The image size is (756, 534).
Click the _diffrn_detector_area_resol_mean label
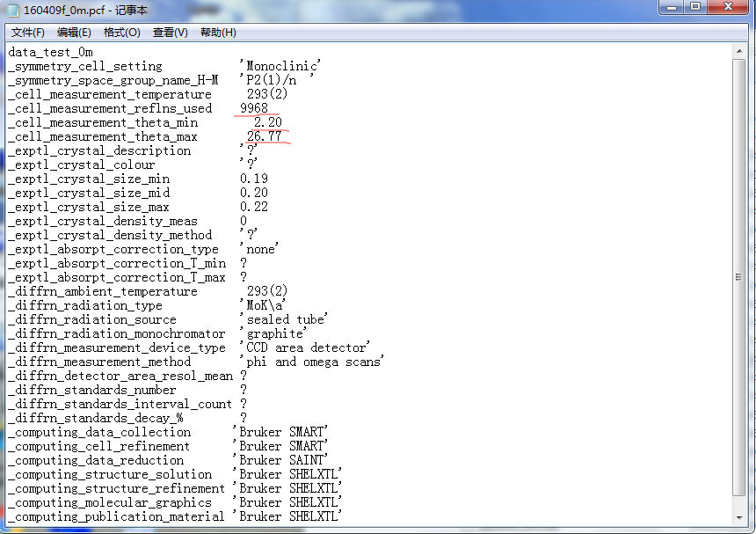pos(120,376)
